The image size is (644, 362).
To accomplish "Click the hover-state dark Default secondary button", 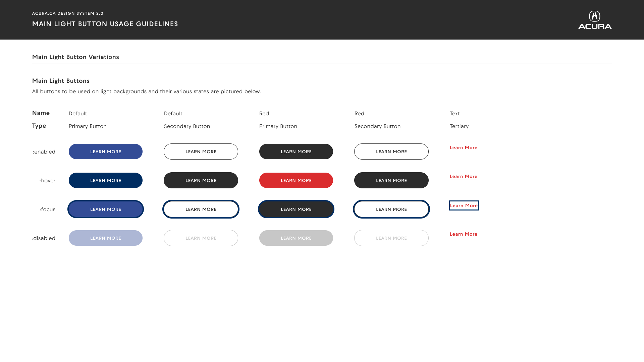I will coord(201,180).
